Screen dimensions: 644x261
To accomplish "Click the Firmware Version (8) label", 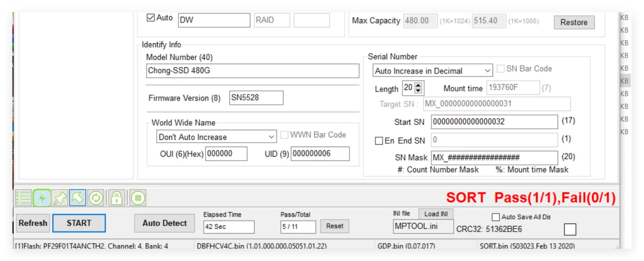I will click(x=184, y=98).
